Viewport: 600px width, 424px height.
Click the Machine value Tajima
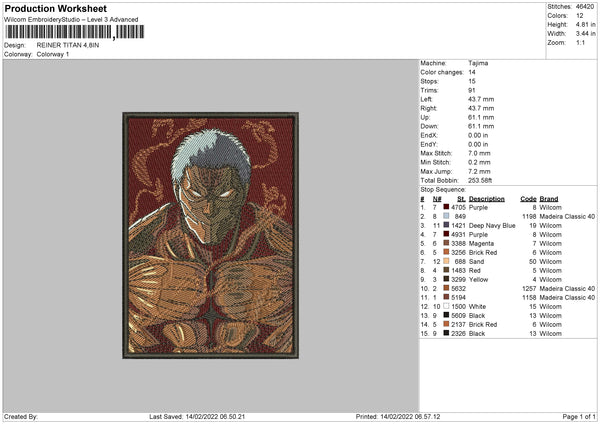tap(478, 63)
